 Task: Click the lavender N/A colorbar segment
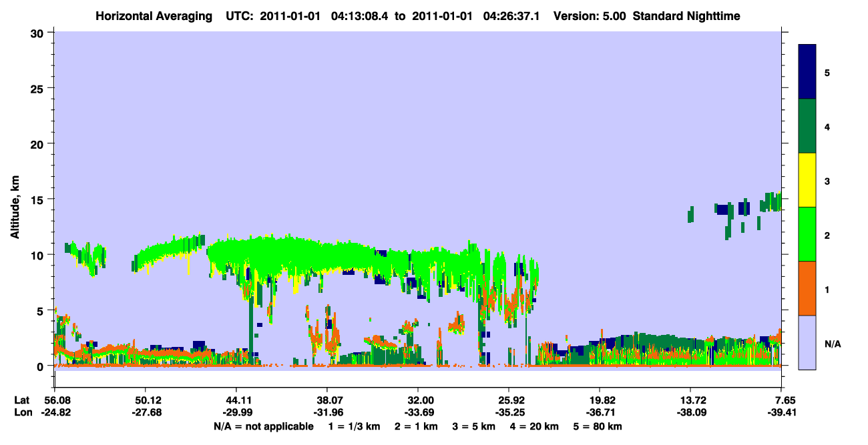(807, 342)
